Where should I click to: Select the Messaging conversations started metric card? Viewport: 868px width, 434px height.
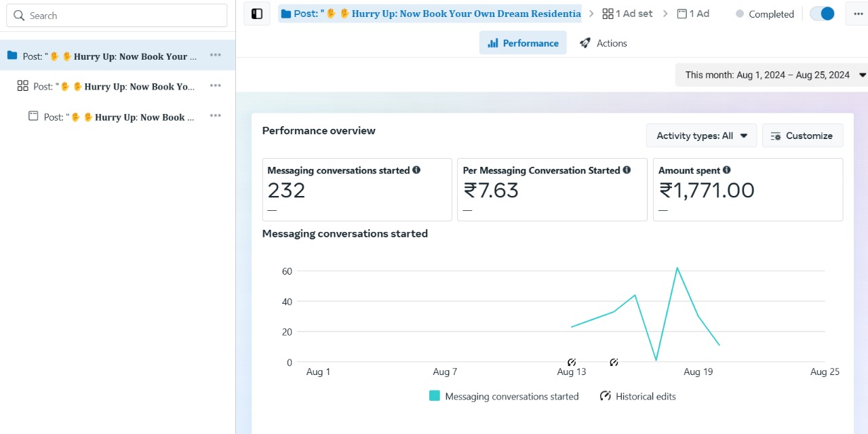tap(357, 189)
